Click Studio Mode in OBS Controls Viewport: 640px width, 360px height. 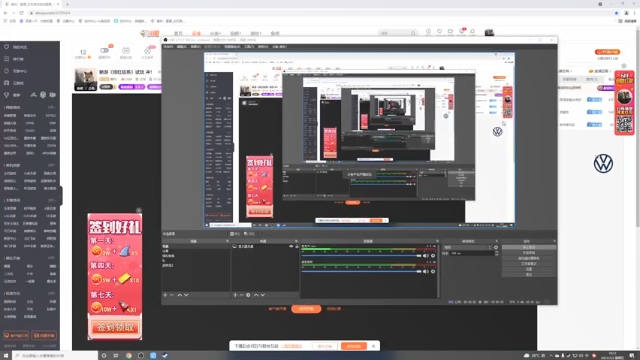[529, 264]
